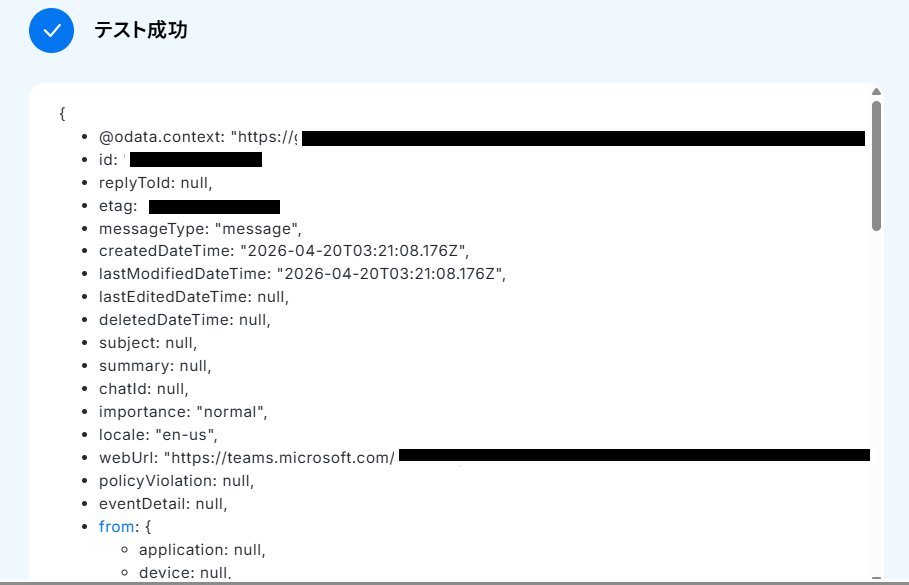Screen dimensions: 909x585
Task: Click the nested application null entry
Action: click(x=203, y=550)
